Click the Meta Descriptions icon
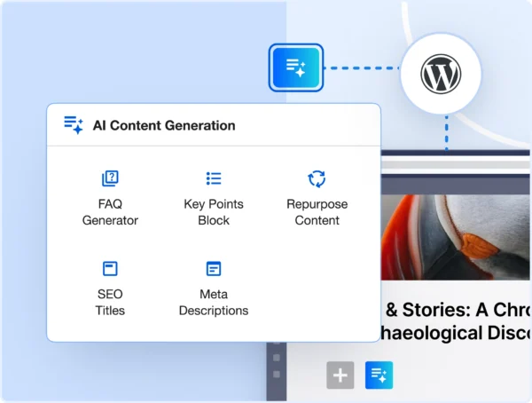 click(214, 269)
